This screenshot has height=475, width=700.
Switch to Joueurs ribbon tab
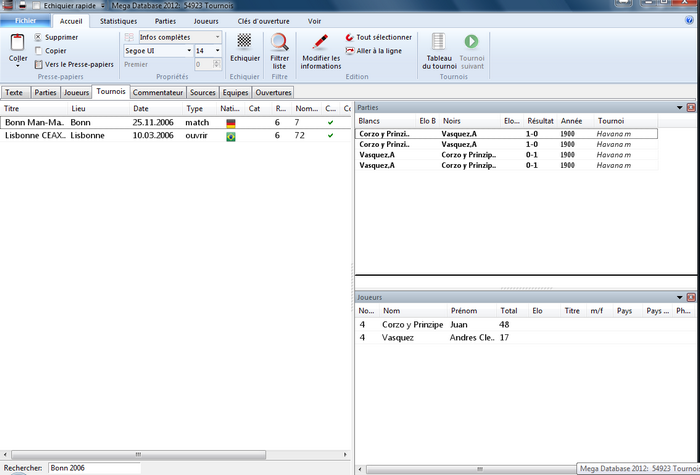coord(206,21)
